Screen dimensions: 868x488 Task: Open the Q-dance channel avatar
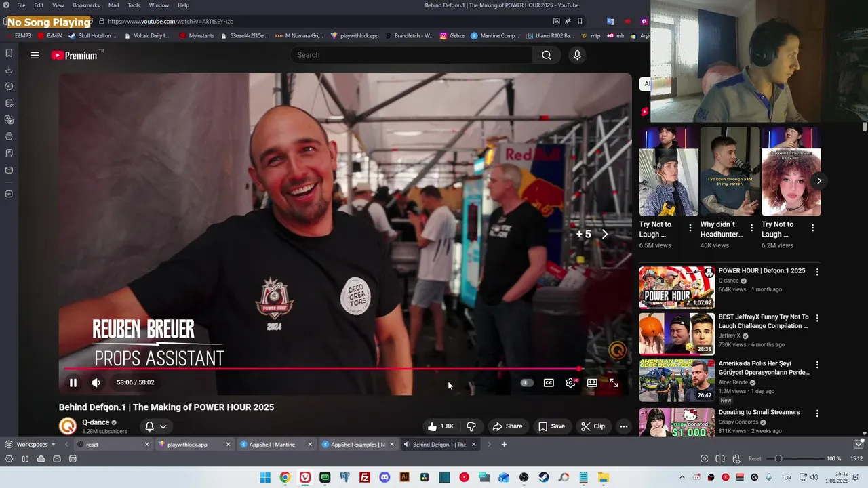[x=68, y=426]
